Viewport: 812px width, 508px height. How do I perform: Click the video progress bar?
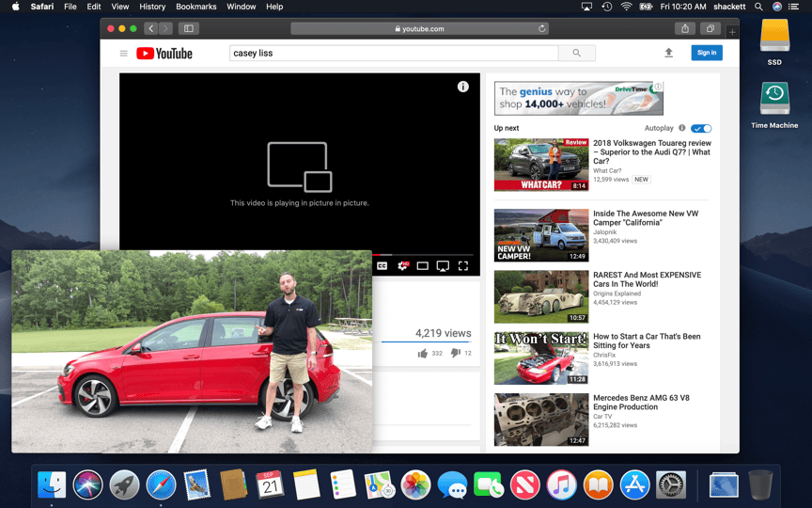pos(423,255)
